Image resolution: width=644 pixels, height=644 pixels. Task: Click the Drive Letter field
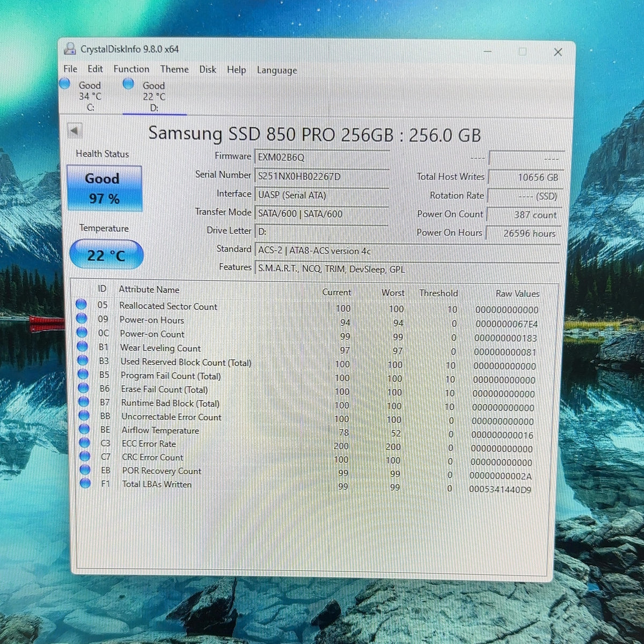(322, 232)
